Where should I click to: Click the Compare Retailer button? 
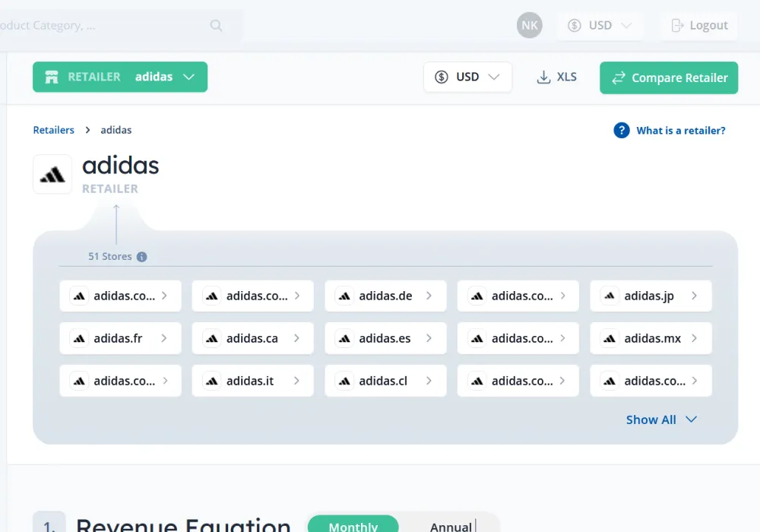pyautogui.click(x=669, y=78)
